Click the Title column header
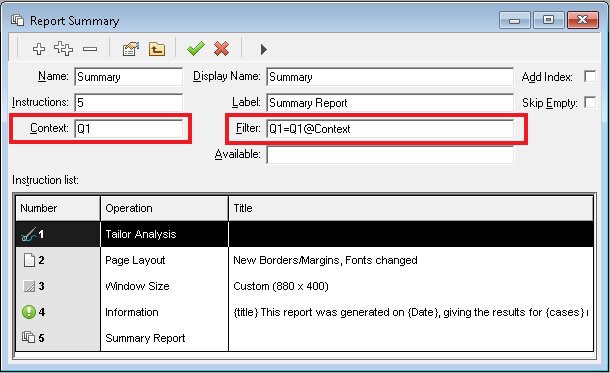Viewport: 610px width, 373px height. pyautogui.click(x=411, y=208)
